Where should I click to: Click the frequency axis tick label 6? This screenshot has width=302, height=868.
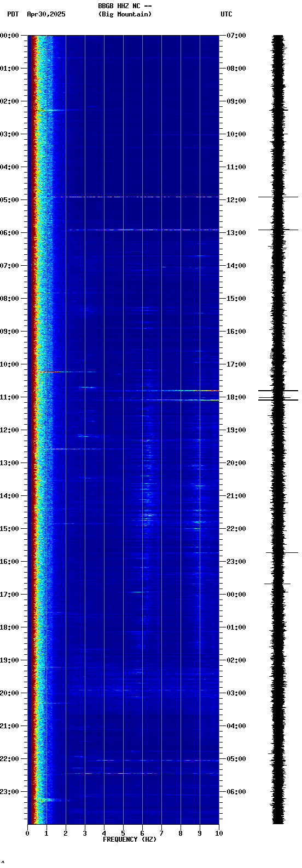pyautogui.click(x=142, y=833)
